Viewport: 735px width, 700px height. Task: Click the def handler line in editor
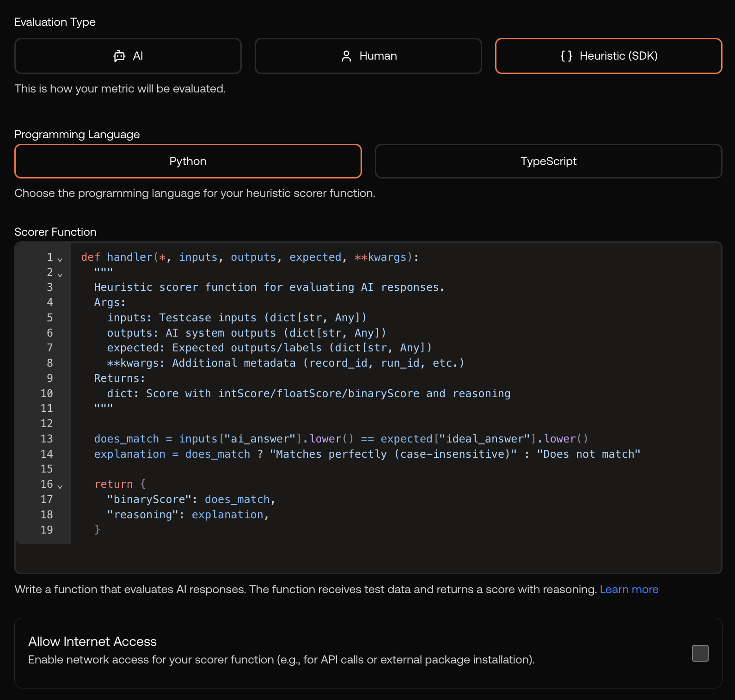250,257
